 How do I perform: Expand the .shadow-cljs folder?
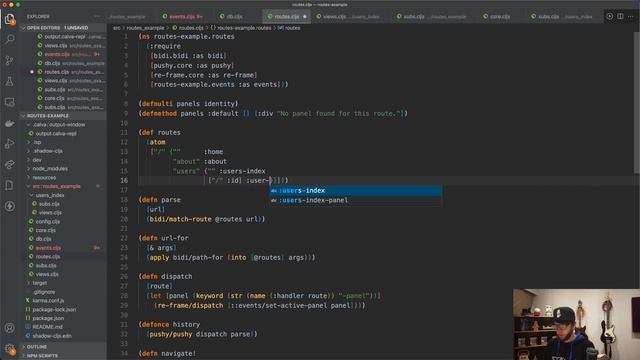pyautogui.click(x=48, y=151)
